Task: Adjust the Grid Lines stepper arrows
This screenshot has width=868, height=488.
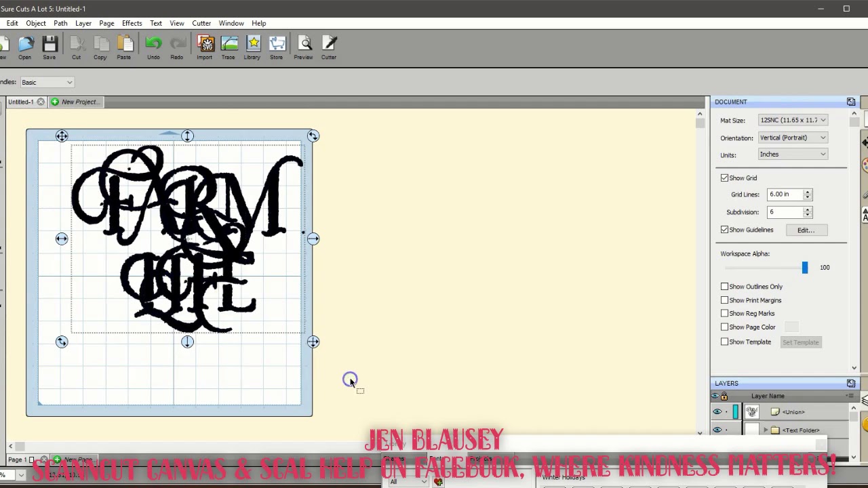Action: 807,195
